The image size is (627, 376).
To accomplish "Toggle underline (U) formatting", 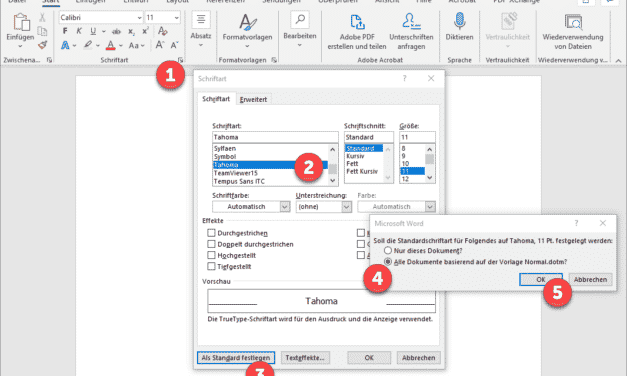I will (93, 31).
